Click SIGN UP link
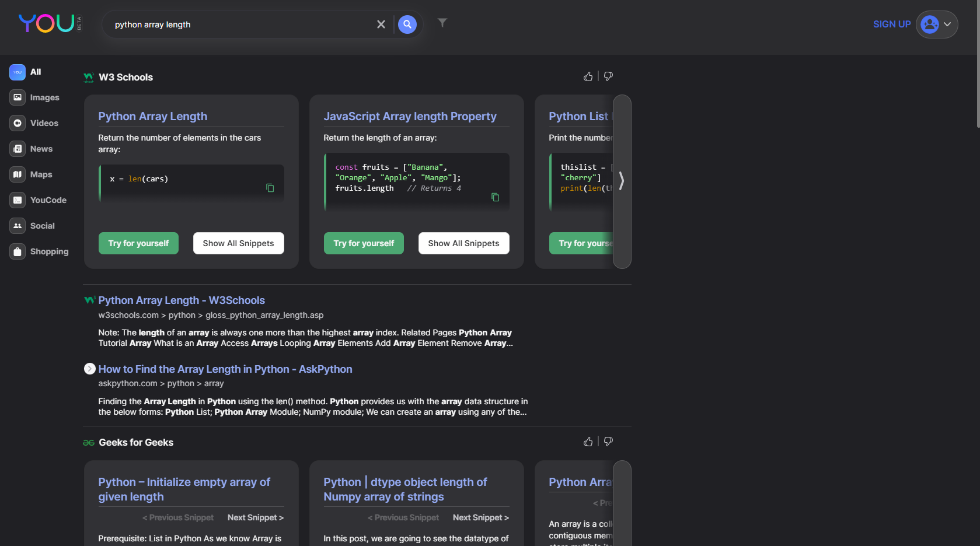 (892, 24)
